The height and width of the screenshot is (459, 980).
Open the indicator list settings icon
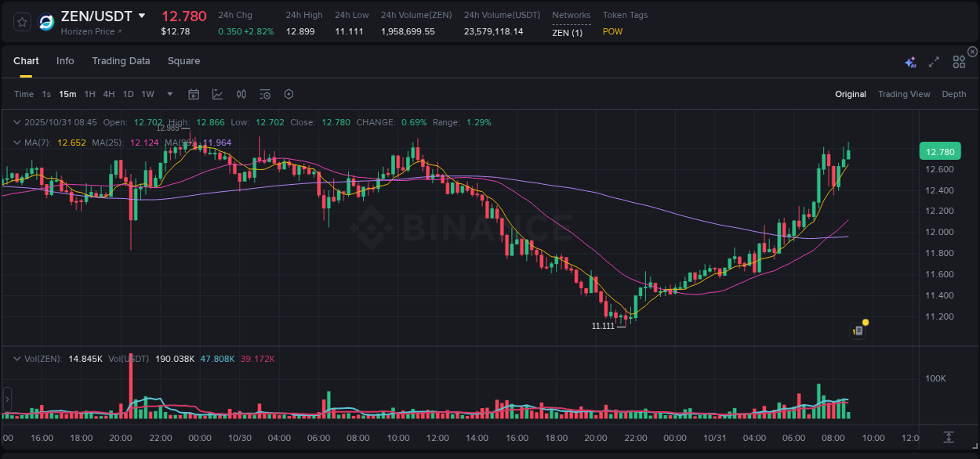click(x=264, y=94)
